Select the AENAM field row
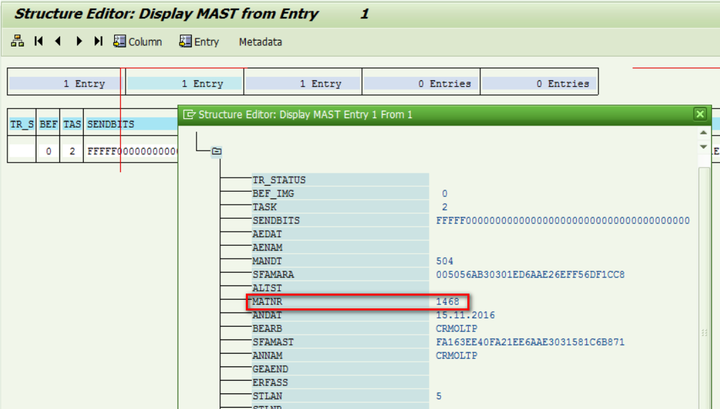Image resolution: width=720 pixels, height=409 pixels. coord(340,247)
